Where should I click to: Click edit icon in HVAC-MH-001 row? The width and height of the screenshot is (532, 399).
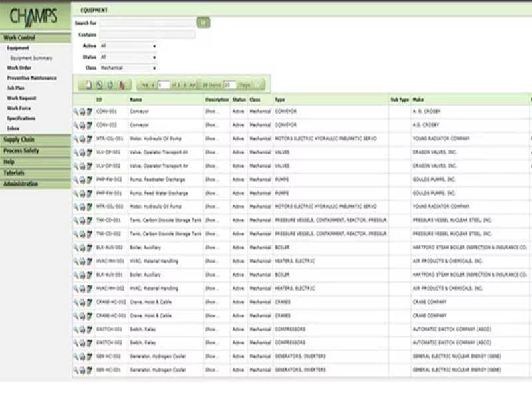click(x=90, y=261)
